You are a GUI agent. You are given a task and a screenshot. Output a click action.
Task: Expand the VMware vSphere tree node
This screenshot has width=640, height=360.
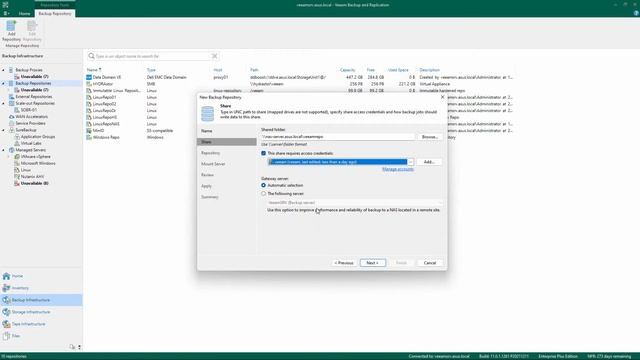click(x=9, y=157)
